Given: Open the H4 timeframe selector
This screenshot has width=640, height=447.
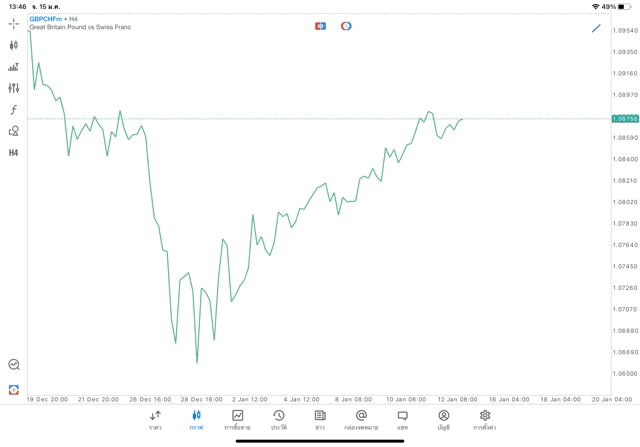Looking at the screenshot, I should [x=14, y=153].
